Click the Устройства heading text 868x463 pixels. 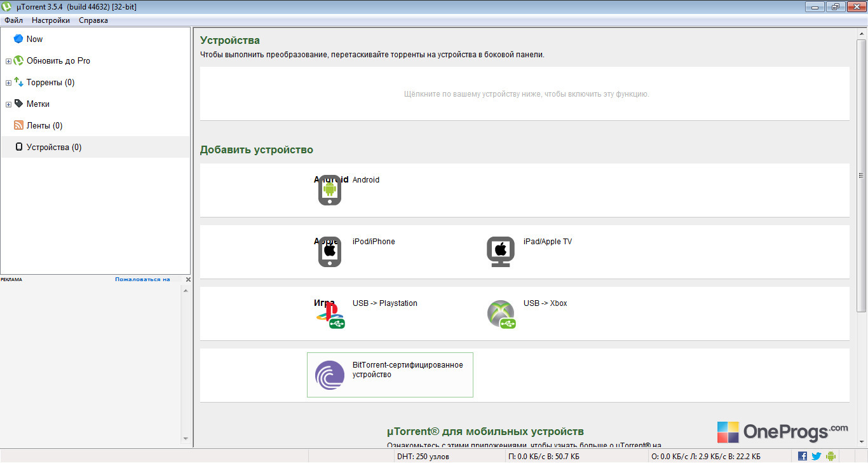tap(230, 41)
